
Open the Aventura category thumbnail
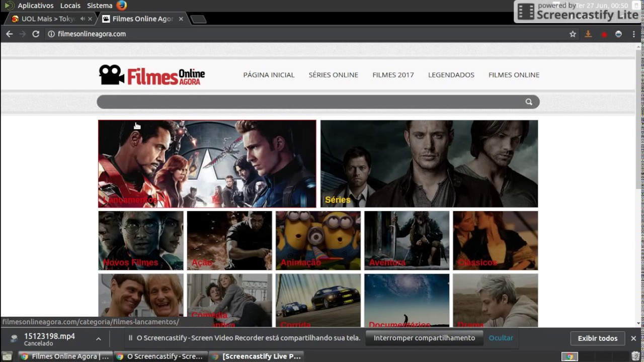point(407,240)
